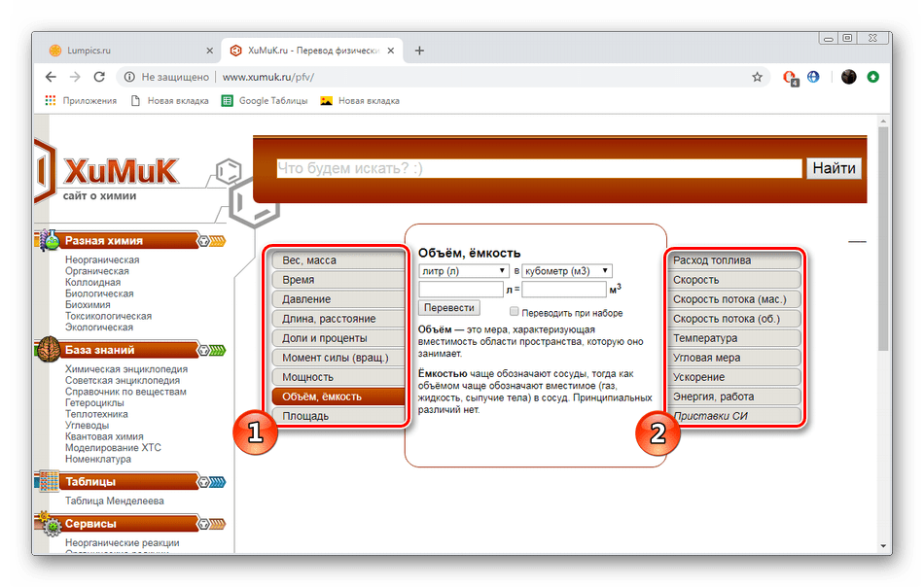
Task: Switch to the XuMuK.ru tab
Action: pos(312,51)
